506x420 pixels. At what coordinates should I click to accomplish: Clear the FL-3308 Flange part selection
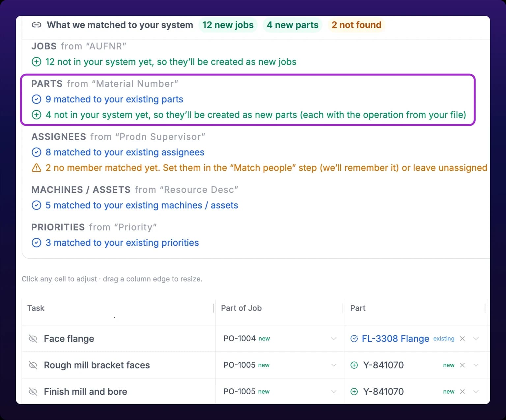(x=463, y=339)
